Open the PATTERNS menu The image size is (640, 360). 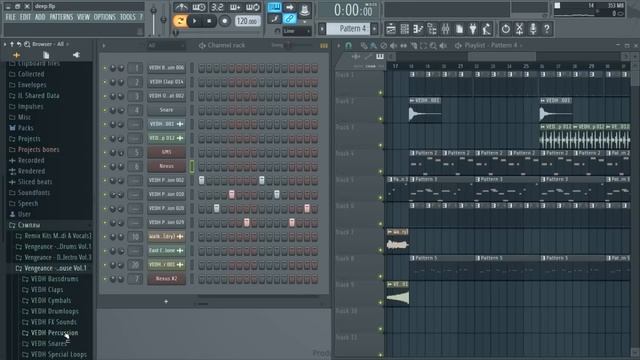61,17
